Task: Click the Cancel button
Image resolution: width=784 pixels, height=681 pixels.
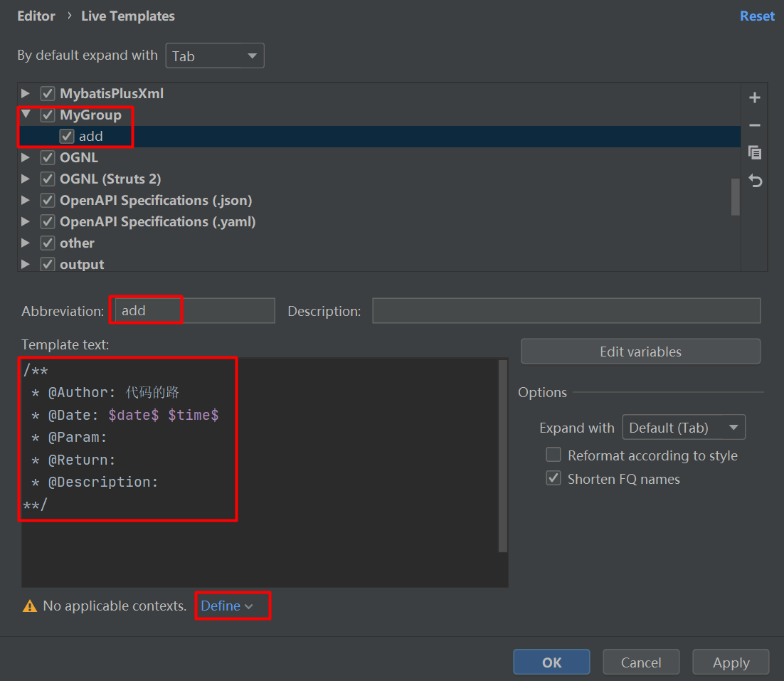Action: (x=641, y=662)
